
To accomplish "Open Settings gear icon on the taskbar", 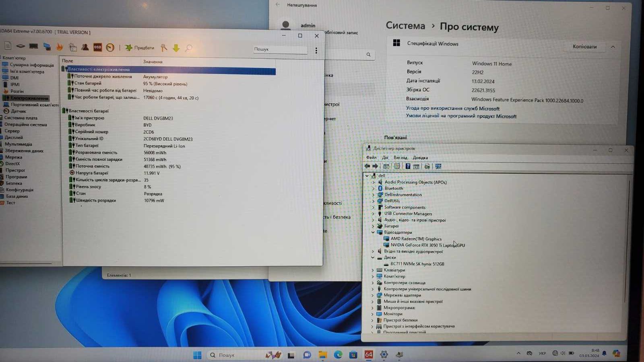I will tap(384, 354).
